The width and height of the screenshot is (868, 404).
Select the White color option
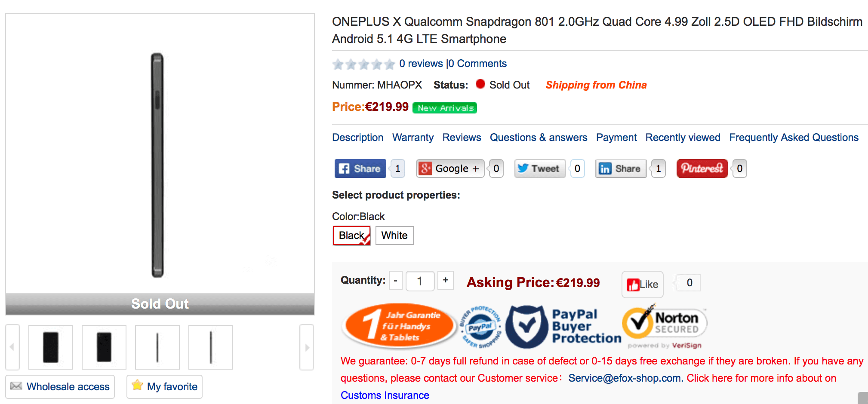tap(394, 236)
